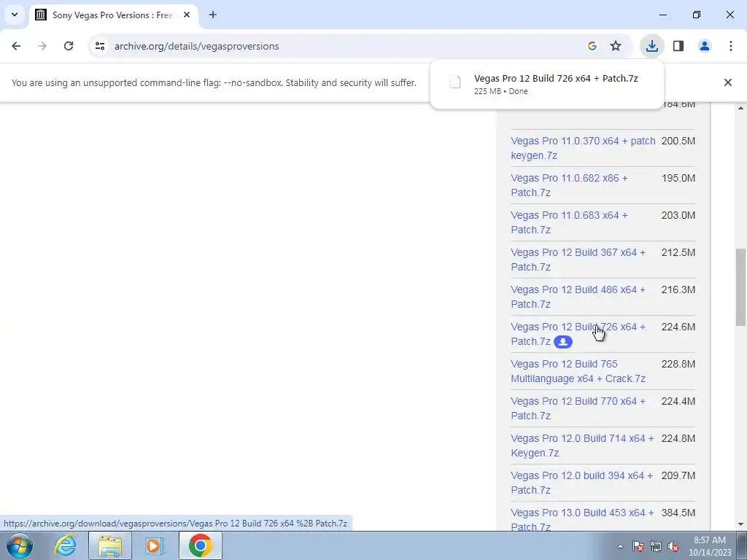747x560 pixels.
Task: Open the tab search dropdown arrow
Action: pyautogui.click(x=15, y=15)
